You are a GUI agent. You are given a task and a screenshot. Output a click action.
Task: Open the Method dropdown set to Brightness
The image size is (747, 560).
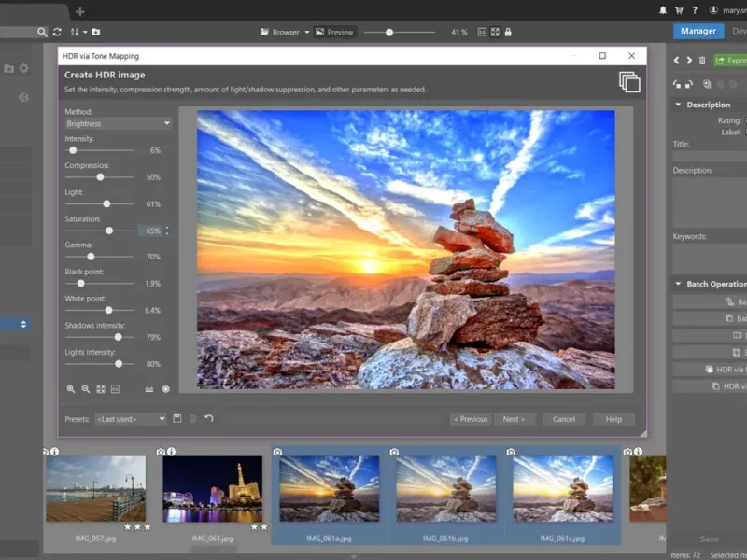118,123
